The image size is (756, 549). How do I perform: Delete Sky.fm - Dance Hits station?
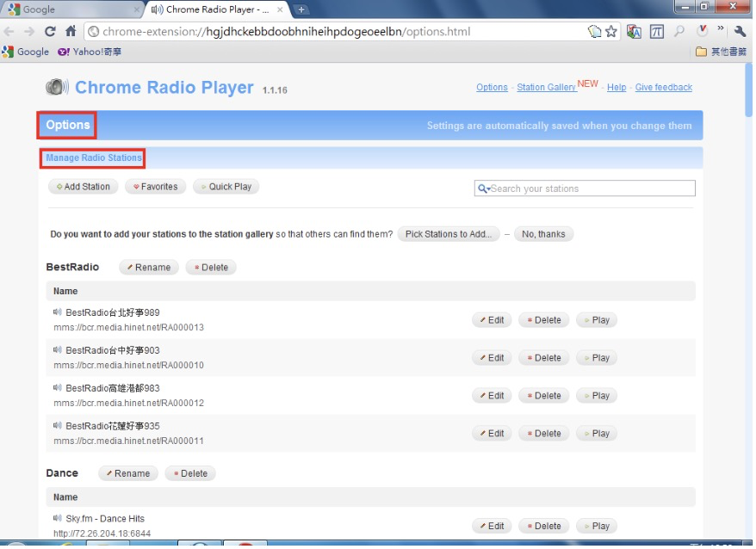(544, 526)
